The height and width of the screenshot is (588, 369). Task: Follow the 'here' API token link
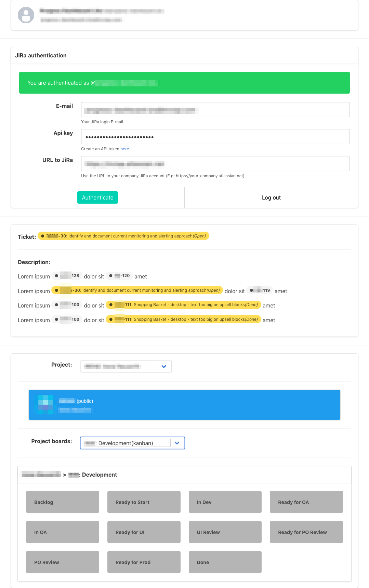click(124, 149)
